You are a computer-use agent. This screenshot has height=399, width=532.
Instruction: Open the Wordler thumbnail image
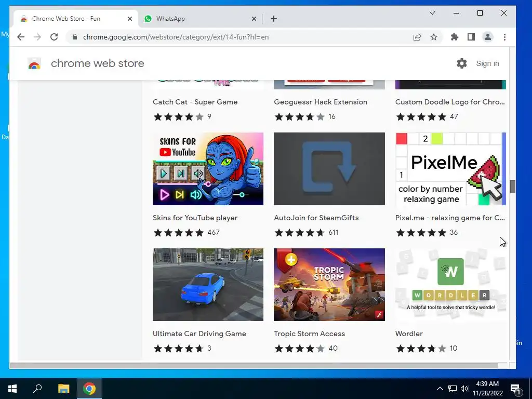tap(450, 285)
